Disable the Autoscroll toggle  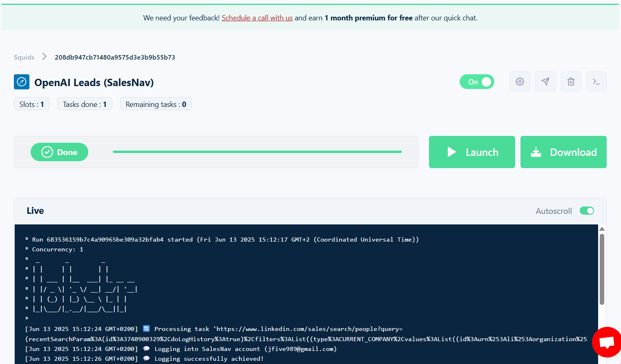pos(587,211)
